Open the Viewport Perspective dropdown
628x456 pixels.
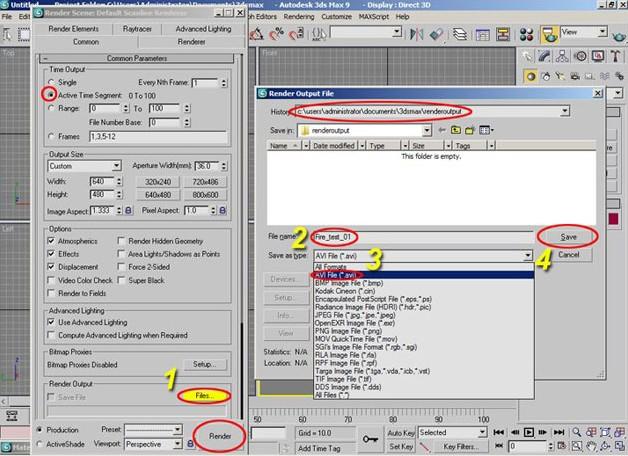coord(177,444)
